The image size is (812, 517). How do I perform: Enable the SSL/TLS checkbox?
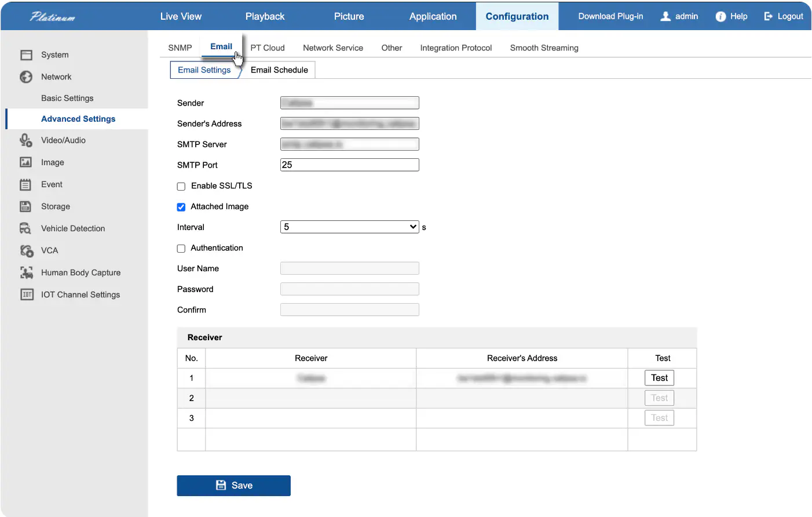pos(181,187)
